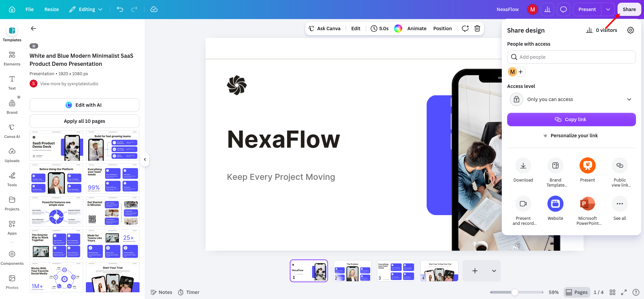Toggle grid view of pages

pos(612,292)
